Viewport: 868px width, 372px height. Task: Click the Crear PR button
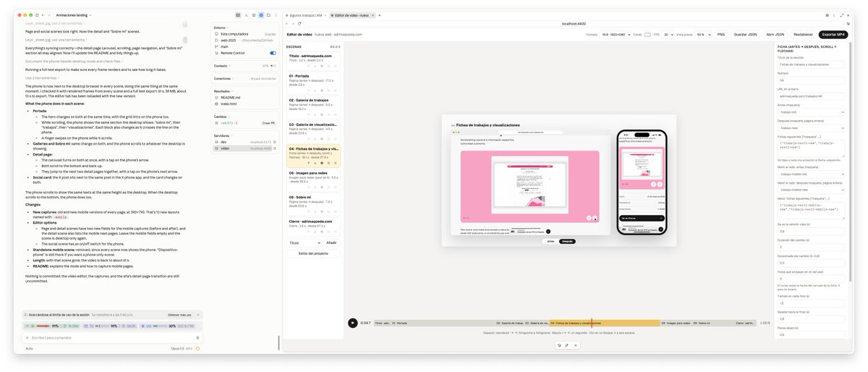(268, 123)
